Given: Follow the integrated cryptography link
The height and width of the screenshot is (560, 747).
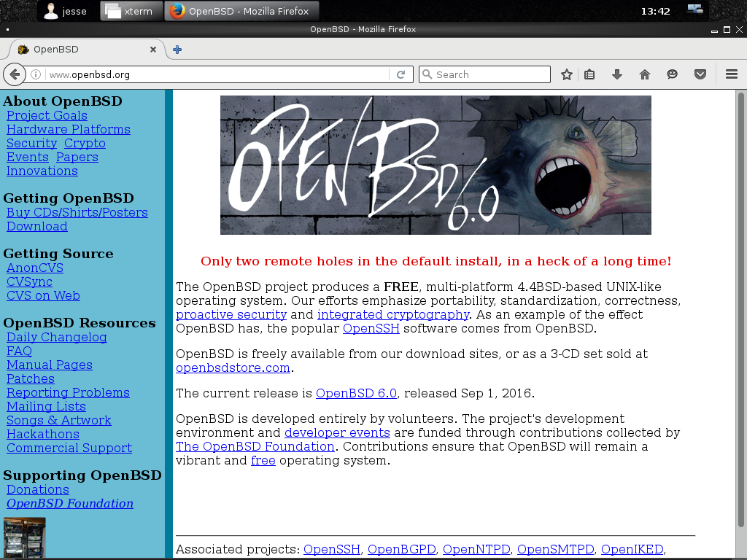Looking at the screenshot, I should tap(393, 315).
